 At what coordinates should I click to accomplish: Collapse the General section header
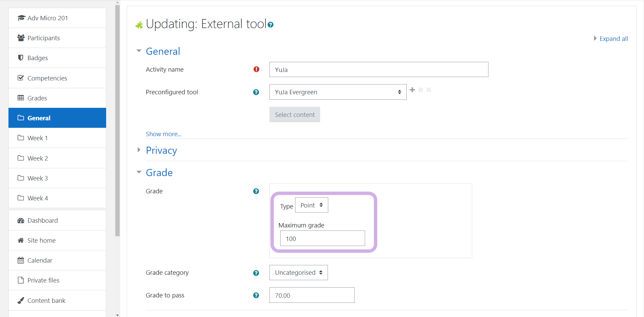(x=163, y=51)
